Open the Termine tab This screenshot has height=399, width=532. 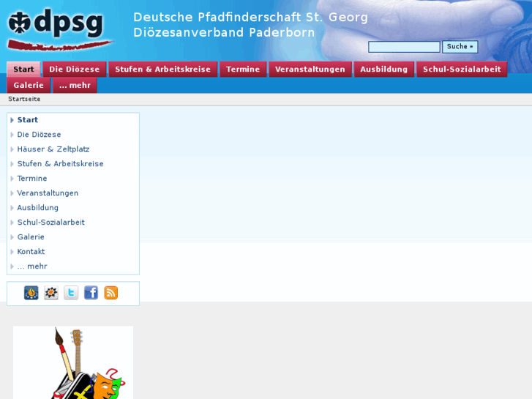tap(243, 70)
